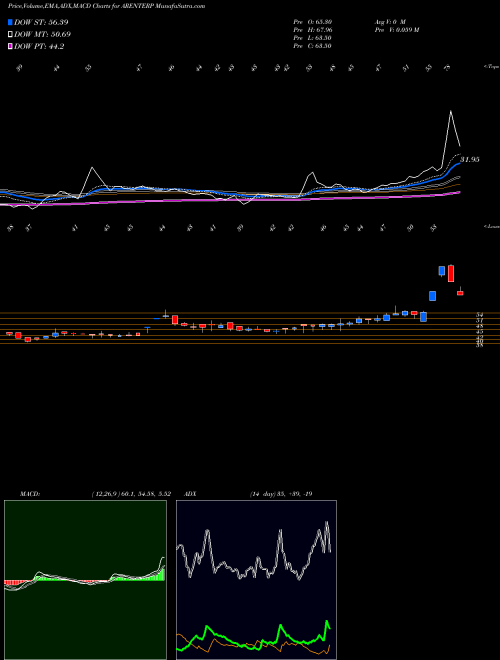
Task: Click the blue DOW ST legend swatch
Action: [x=11, y=22]
